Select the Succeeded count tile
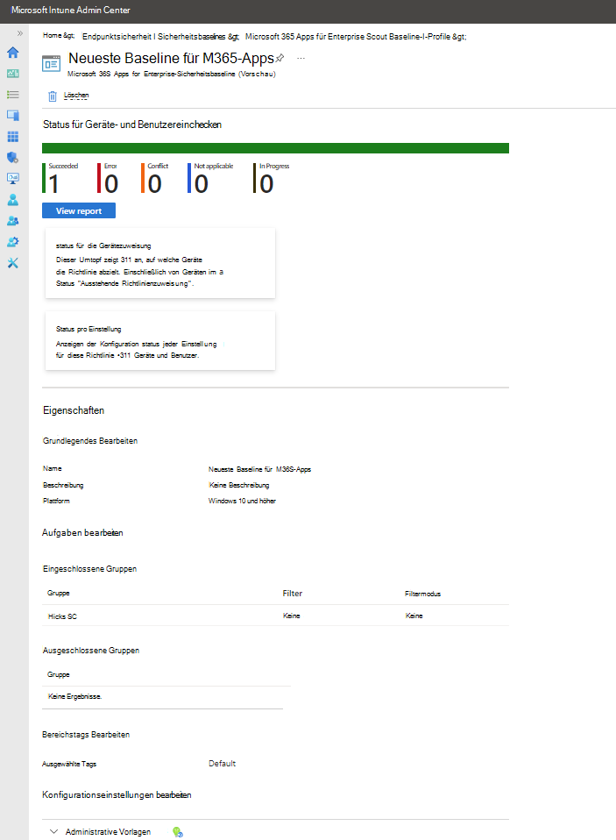616x840 pixels. 60,178
